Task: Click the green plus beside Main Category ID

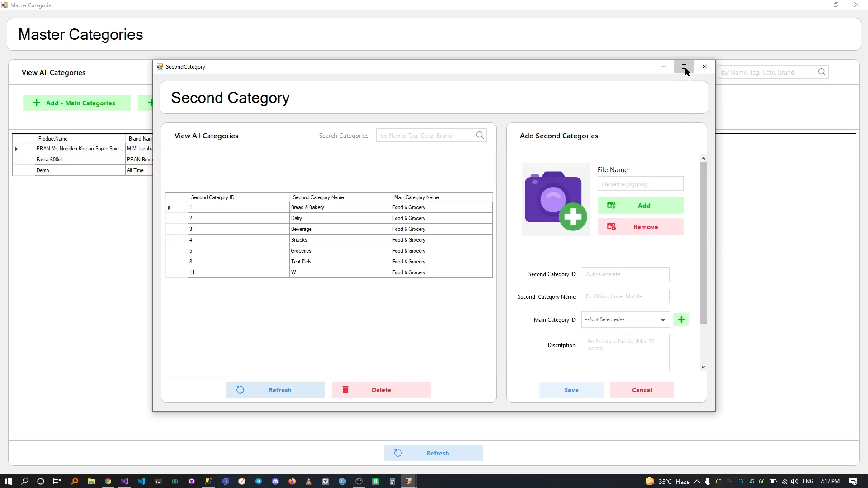Action: click(x=681, y=319)
